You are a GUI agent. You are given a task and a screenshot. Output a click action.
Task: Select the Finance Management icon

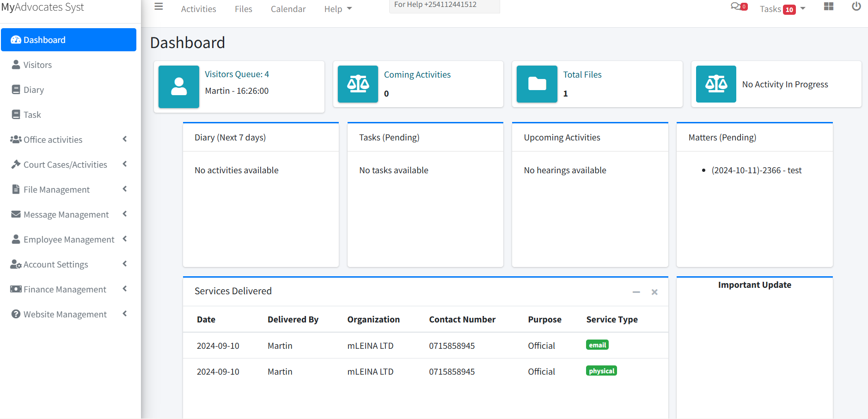click(16, 289)
